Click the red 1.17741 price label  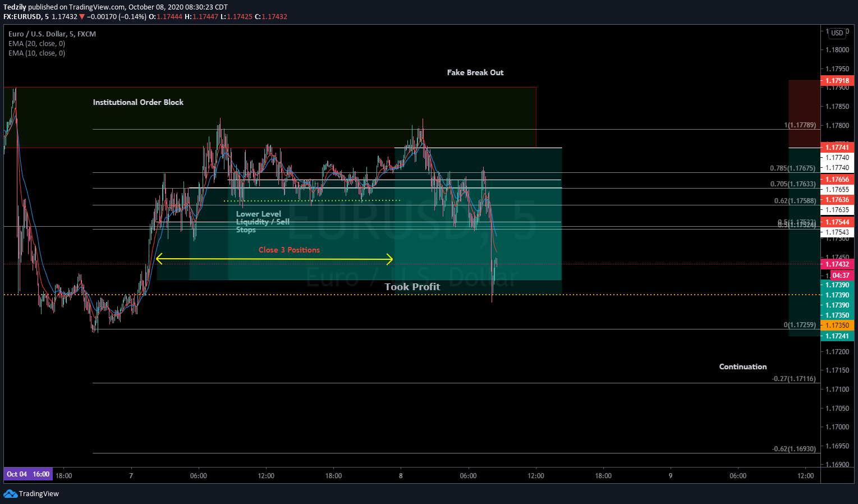click(837, 148)
